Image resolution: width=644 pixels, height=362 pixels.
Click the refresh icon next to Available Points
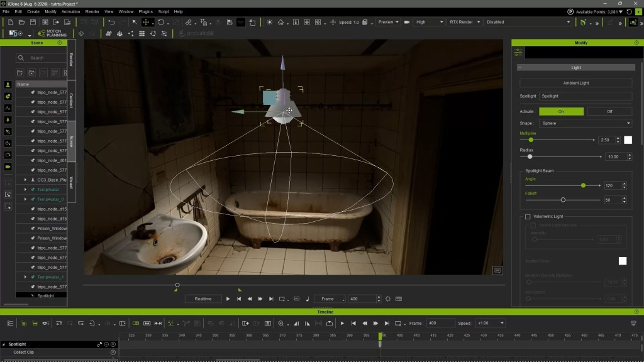pyautogui.click(x=629, y=12)
